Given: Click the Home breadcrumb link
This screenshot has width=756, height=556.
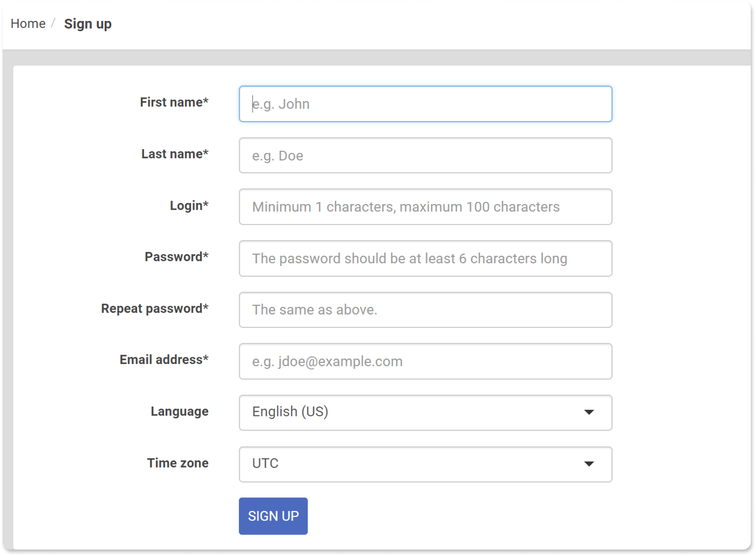Looking at the screenshot, I should pos(28,23).
